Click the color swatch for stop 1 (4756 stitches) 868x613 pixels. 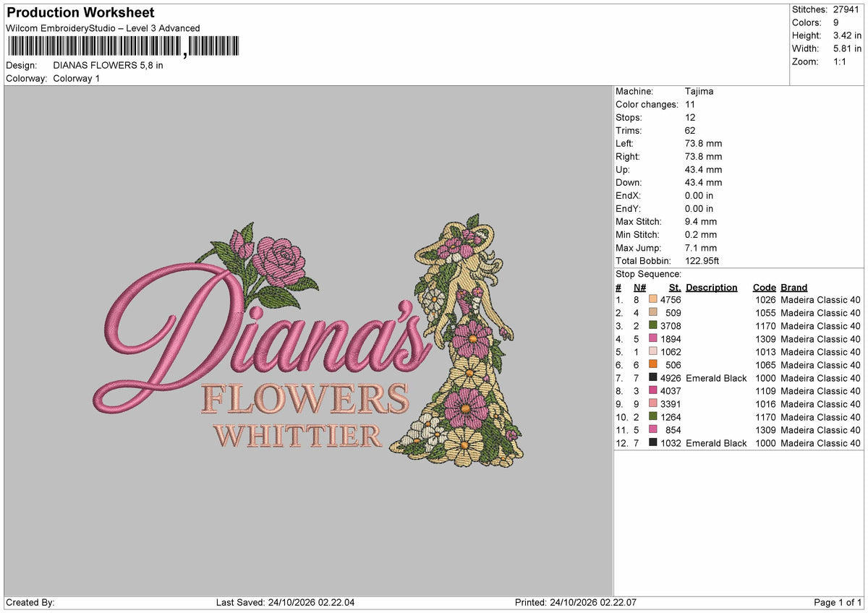coord(653,300)
